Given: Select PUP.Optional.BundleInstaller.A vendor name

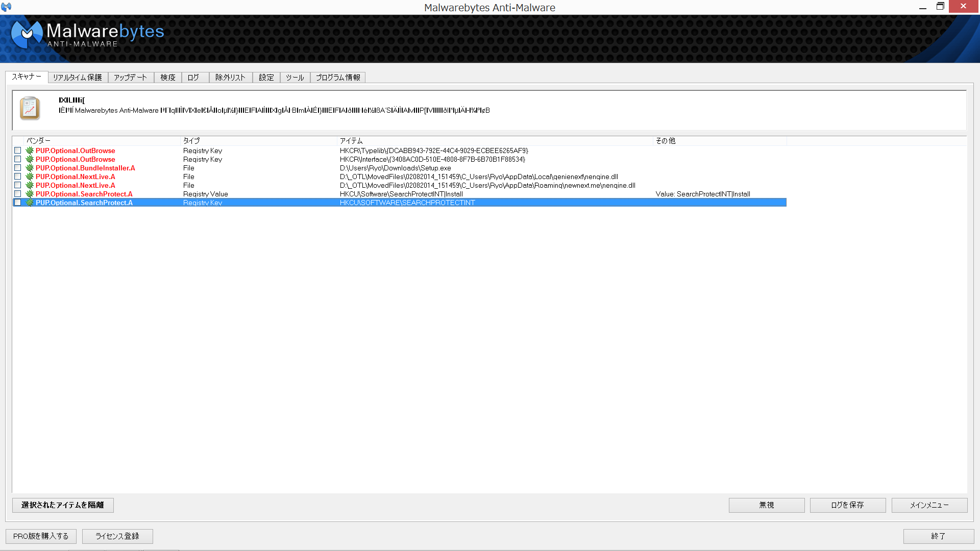Looking at the screenshot, I should point(85,168).
